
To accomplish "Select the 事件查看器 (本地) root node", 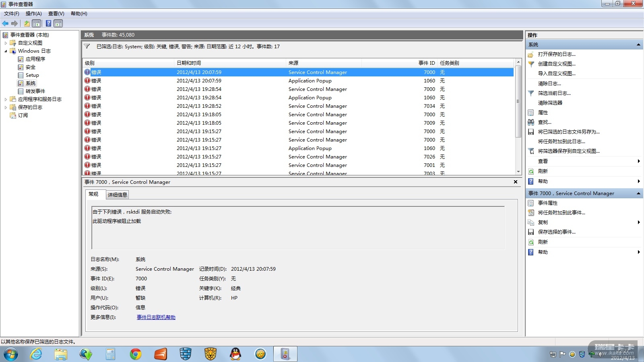I will (x=29, y=35).
